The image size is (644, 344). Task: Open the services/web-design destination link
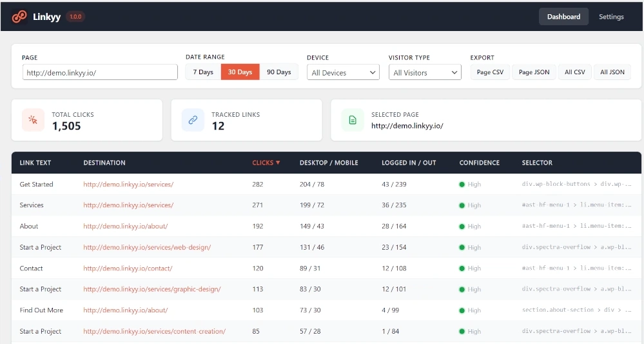tap(147, 247)
